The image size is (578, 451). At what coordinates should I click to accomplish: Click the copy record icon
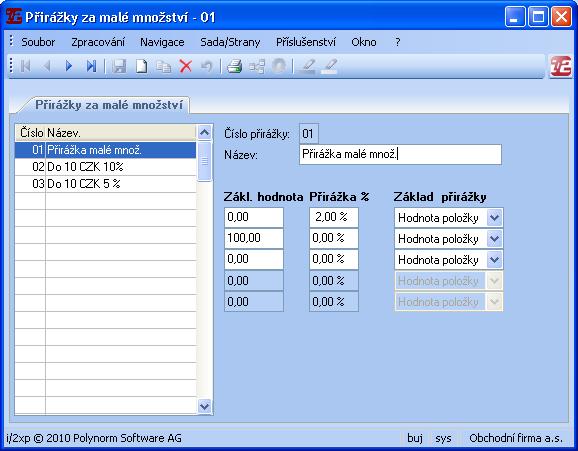click(163, 66)
